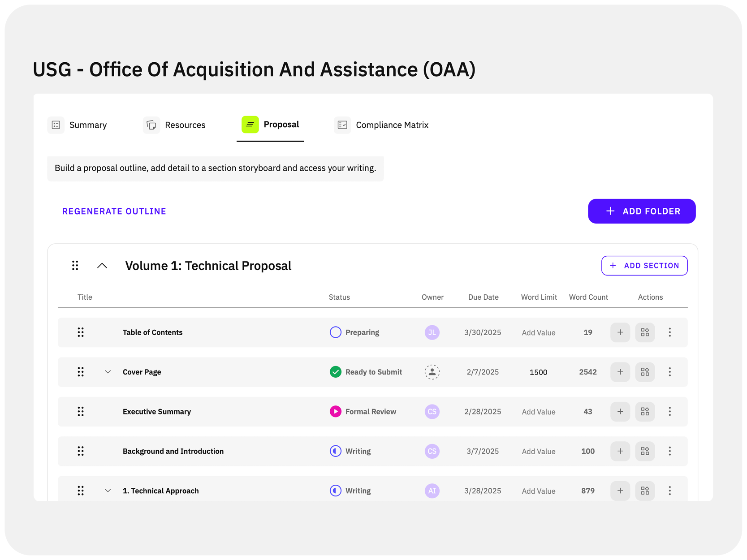Image resolution: width=747 pixels, height=560 pixels.
Task: Click word limit 1500 for Cover Page
Action: coord(538,372)
